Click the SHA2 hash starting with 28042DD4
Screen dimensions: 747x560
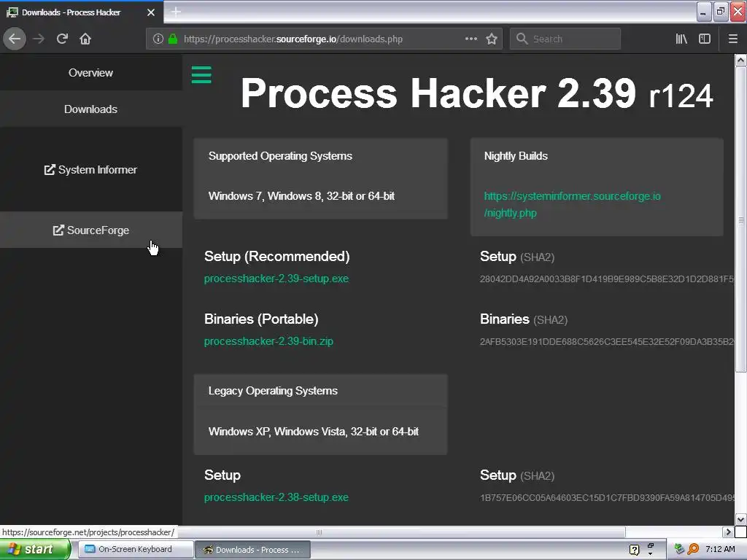(x=607, y=279)
